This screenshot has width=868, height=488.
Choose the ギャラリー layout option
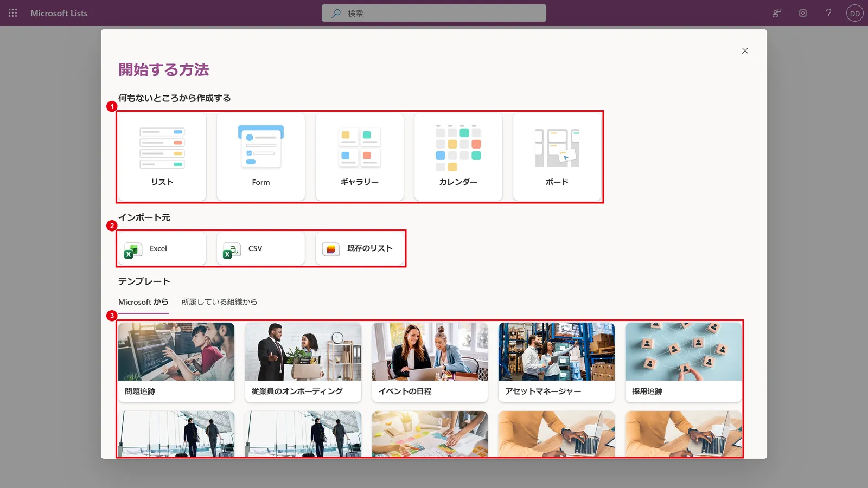pyautogui.click(x=360, y=157)
